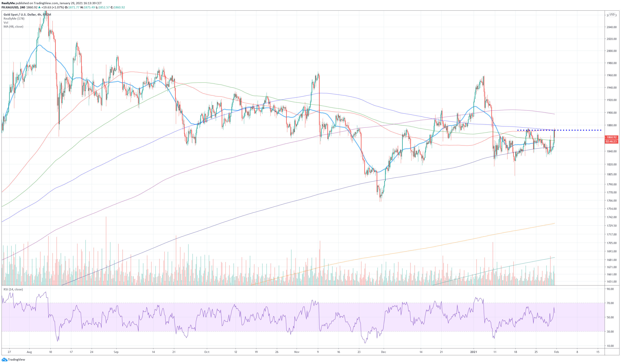Select the current price label 1860.92
621x364 pixels.
pos(611,137)
